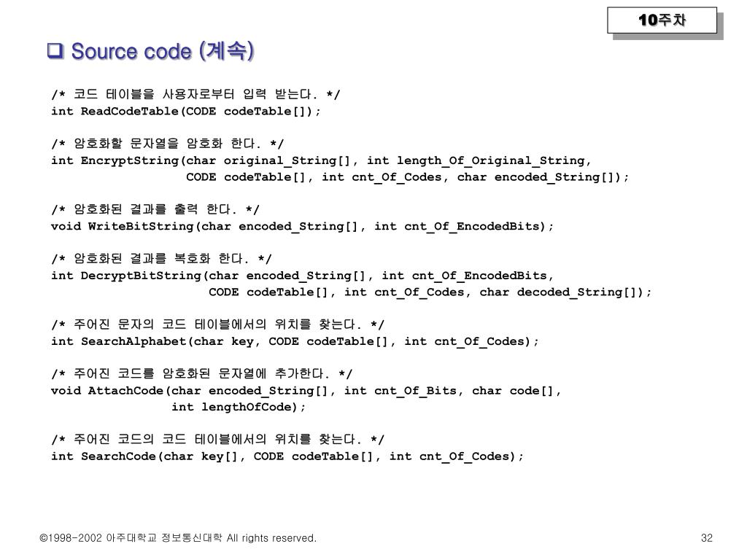747x560 pixels.
Task: Click the DecryptBitString declaration first line
Action: point(302,276)
